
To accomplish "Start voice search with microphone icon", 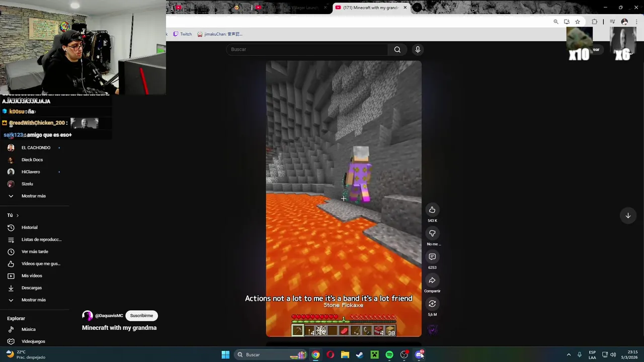I will (418, 49).
